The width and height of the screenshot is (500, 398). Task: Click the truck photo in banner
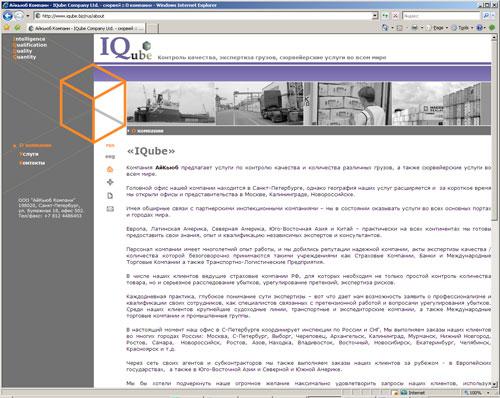pos(259,104)
